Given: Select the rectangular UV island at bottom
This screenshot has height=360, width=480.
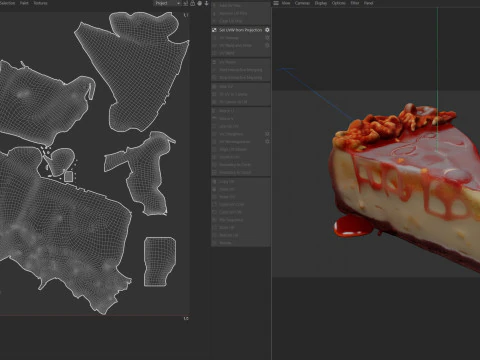Looking at the screenshot, I should click(160, 262).
